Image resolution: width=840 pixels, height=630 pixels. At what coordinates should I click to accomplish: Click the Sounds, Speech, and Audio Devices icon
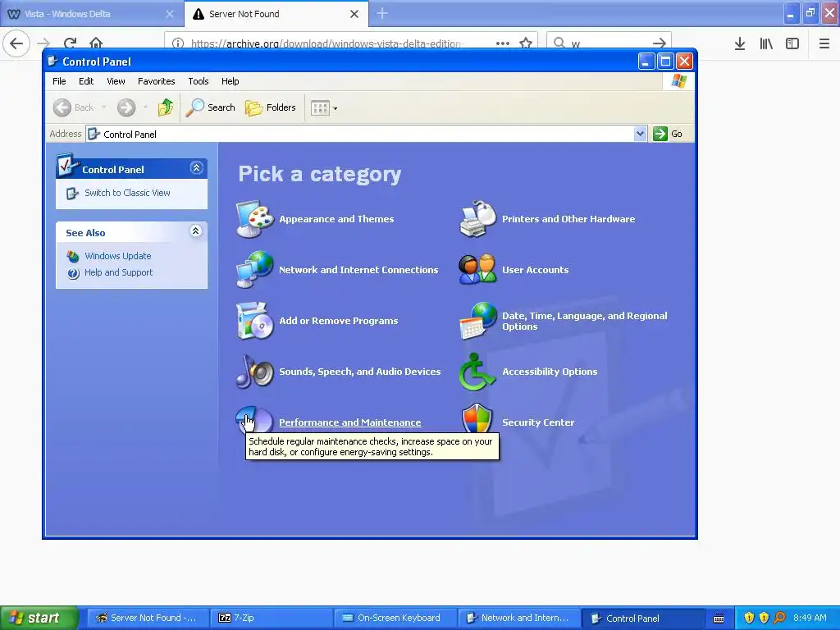[x=255, y=372]
